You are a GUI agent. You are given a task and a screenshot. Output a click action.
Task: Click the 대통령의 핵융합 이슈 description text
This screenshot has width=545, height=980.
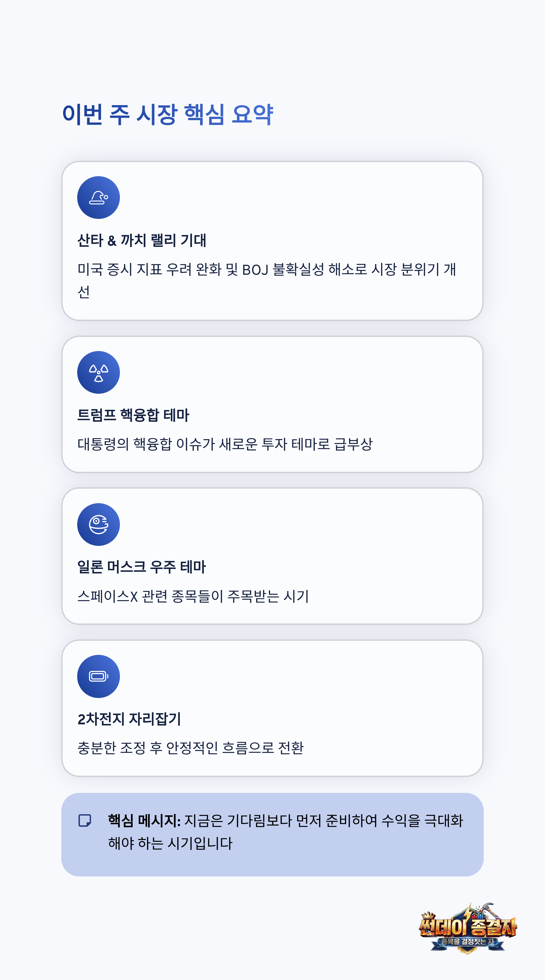225,444
